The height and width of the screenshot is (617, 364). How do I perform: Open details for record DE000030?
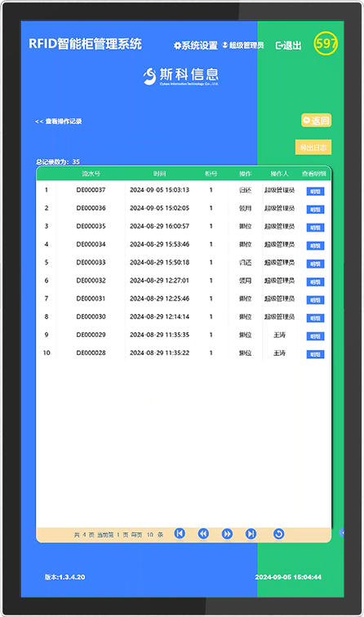[315, 318]
